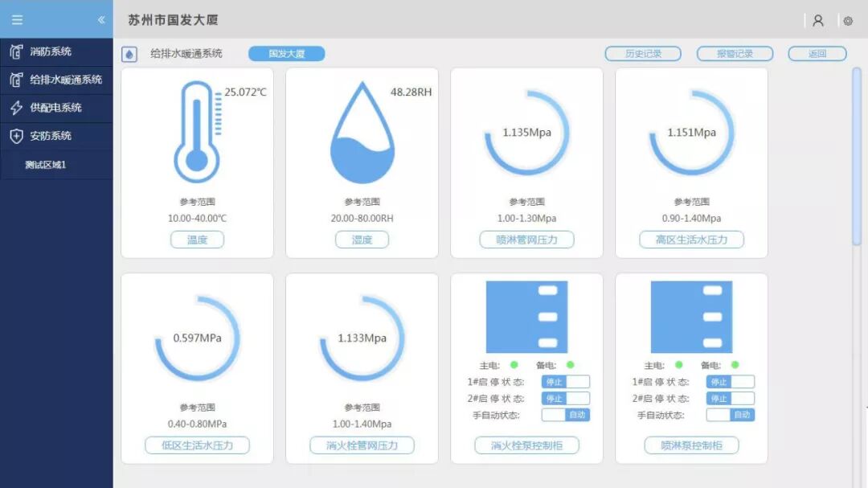
Task: Open 喷淋管网压力 button
Action: 526,240
